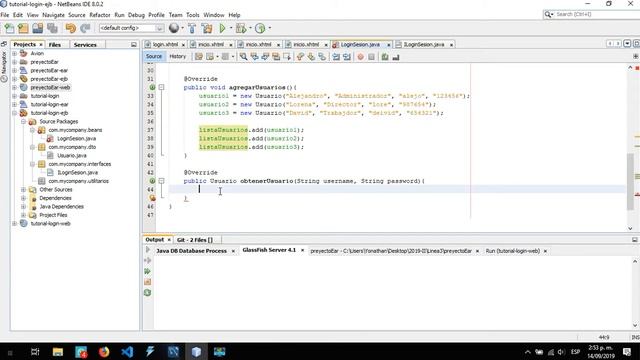Click the New File toolbar icon
This screenshot has width=640, height=360.
[x=9, y=28]
